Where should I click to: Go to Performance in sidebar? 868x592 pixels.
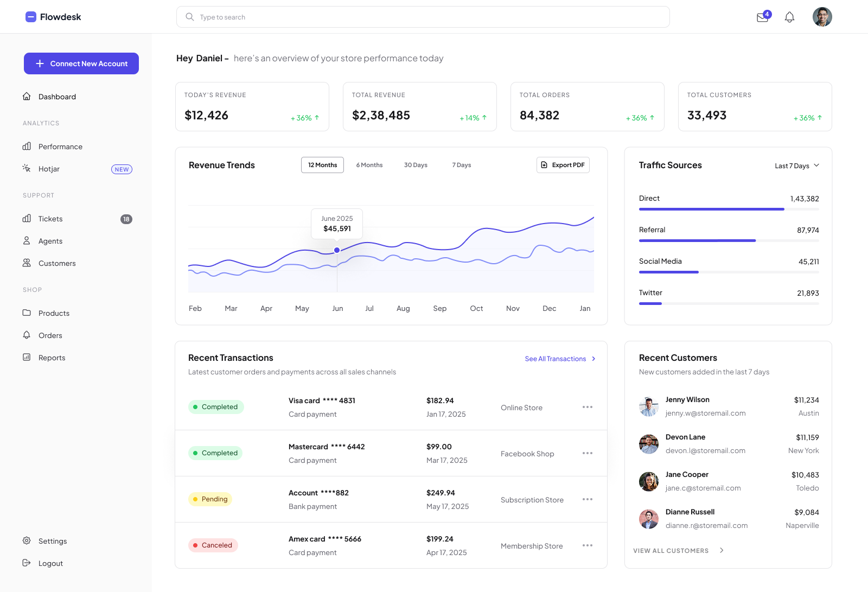click(60, 147)
